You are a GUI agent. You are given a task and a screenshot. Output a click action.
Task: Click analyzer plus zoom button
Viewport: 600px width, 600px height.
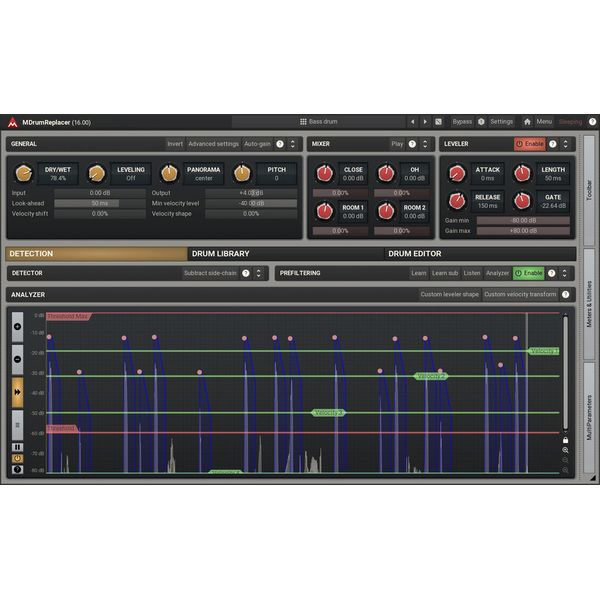(17, 326)
